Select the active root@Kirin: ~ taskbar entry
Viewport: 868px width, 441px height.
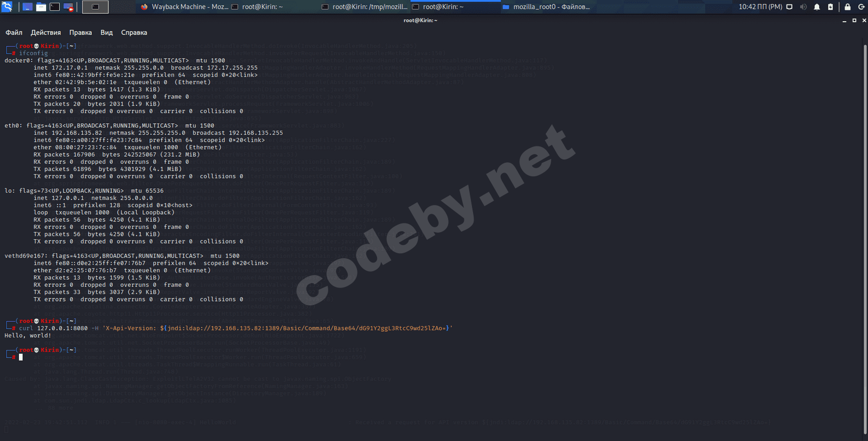pos(455,7)
